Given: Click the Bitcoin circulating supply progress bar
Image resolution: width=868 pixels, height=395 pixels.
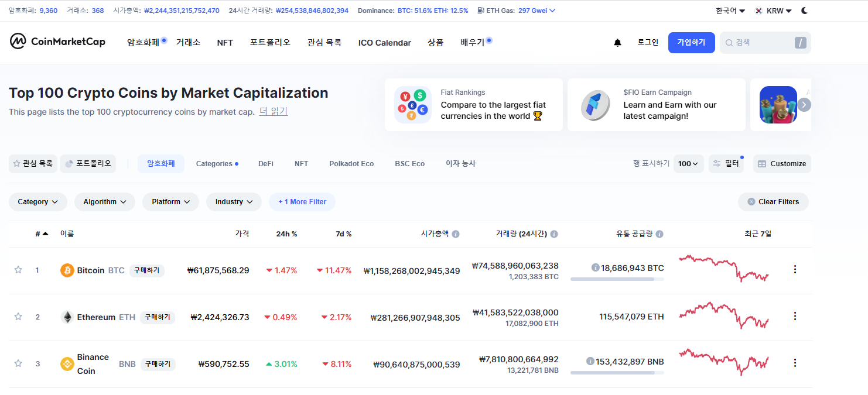Looking at the screenshot, I should 617,279.
